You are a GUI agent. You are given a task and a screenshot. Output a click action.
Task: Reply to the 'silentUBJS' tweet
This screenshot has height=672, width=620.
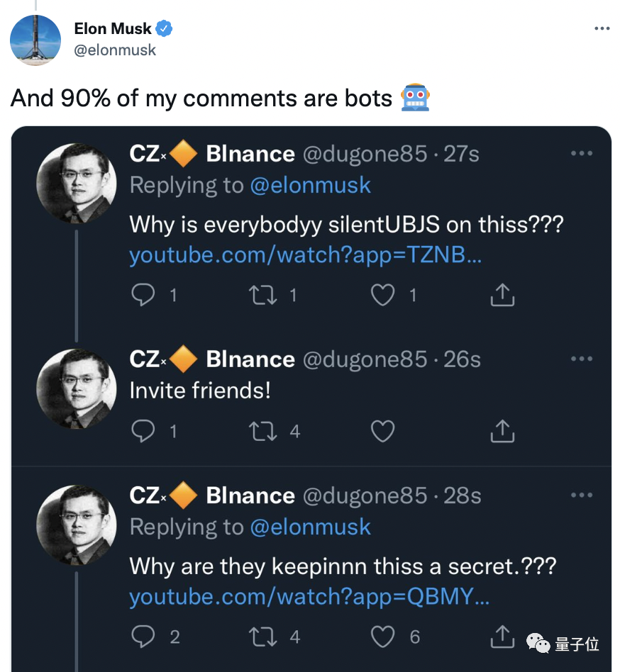[143, 295]
